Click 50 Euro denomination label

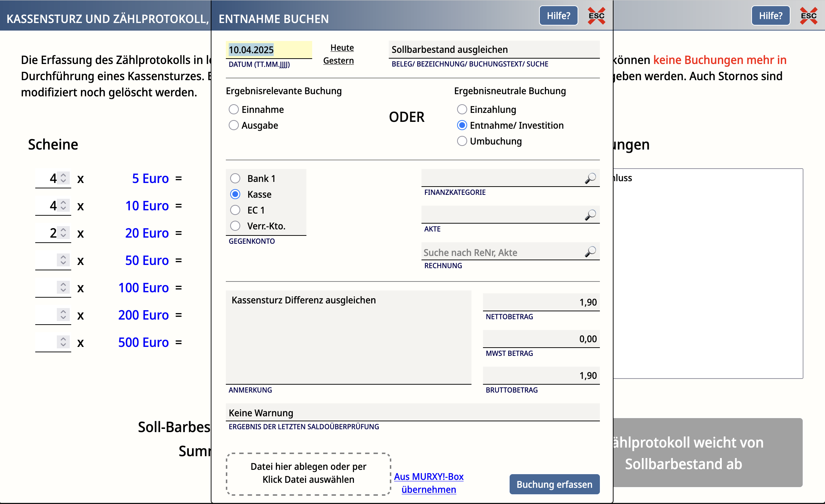click(147, 260)
